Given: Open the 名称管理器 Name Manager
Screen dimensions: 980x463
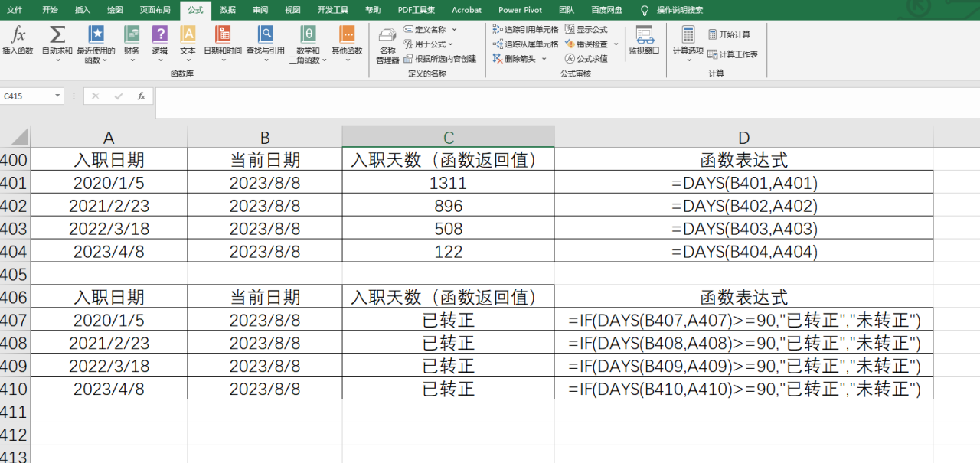Looking at the screenshot, I should (x=387, y=45).
